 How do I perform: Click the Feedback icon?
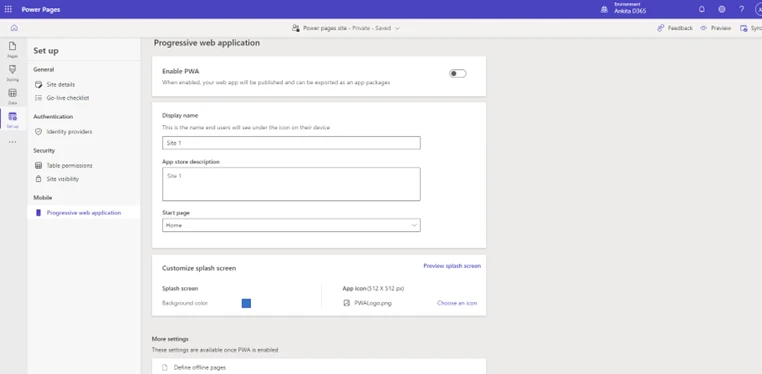660,28
